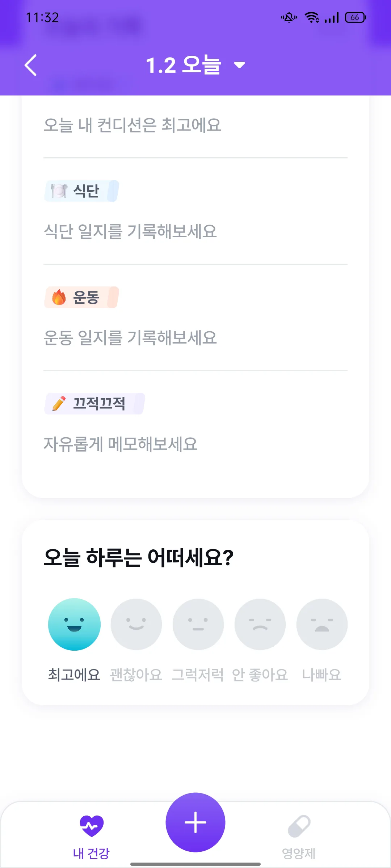The height and width of the screenshot is (868, 391).
Task: Select the 괜찮아요 smiling face
Action: [x=136, y=624]
